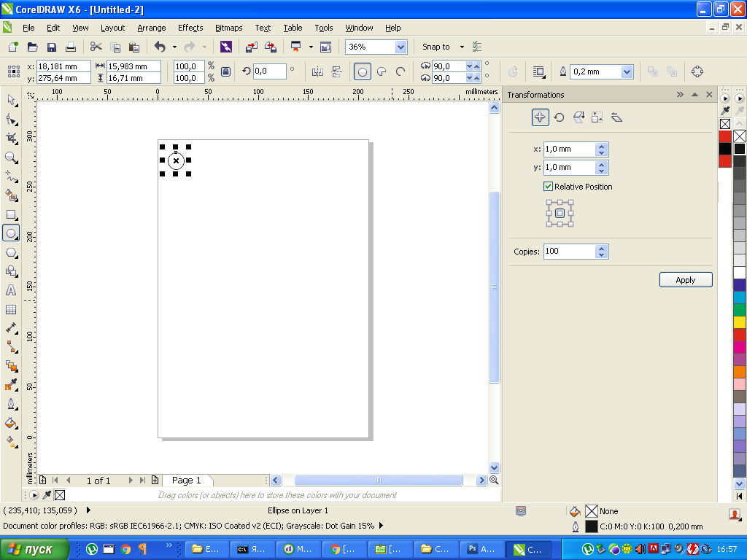Click Add page button before page counter
Image resolution: width=747 pixels, height=560 pixels.
tap(42, 480)
